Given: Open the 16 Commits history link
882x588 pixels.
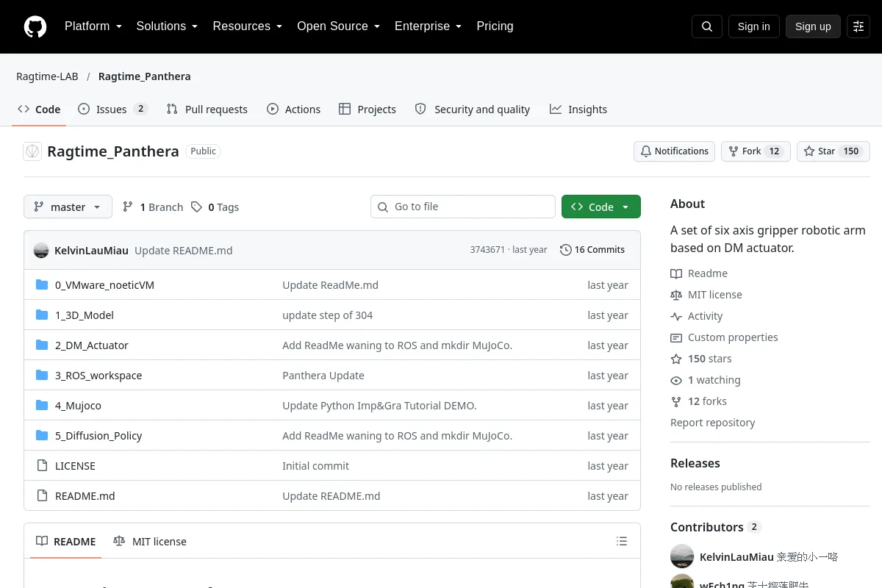Looking at the screenshot, I should 592,250.
